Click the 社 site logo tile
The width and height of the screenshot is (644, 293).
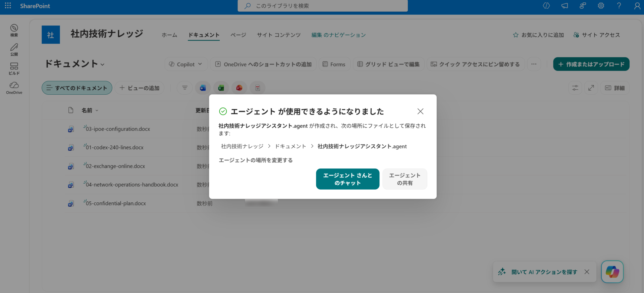51,35
